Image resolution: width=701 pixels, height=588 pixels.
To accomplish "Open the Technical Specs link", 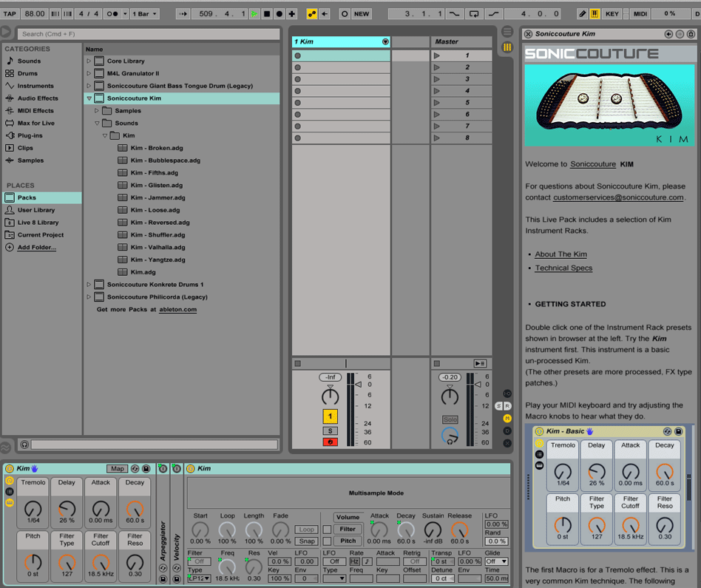I will pos(563,268).
